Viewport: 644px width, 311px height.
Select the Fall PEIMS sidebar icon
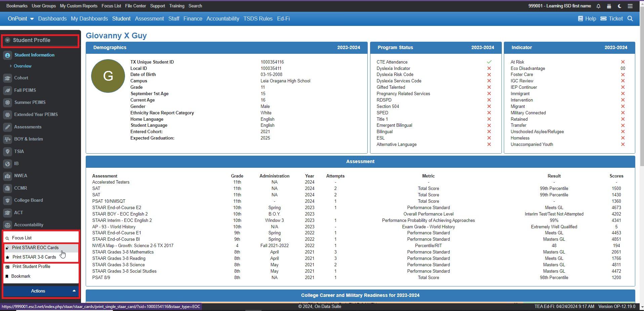7,90
